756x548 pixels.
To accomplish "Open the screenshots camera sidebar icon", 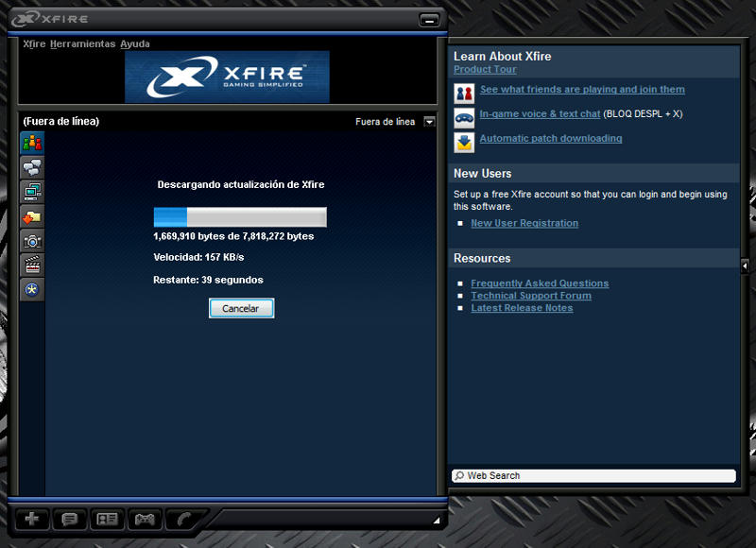I will 32,241.
